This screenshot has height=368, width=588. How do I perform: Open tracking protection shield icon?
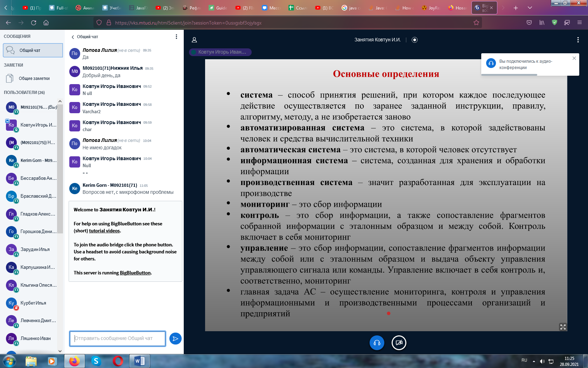pos(99,23)
